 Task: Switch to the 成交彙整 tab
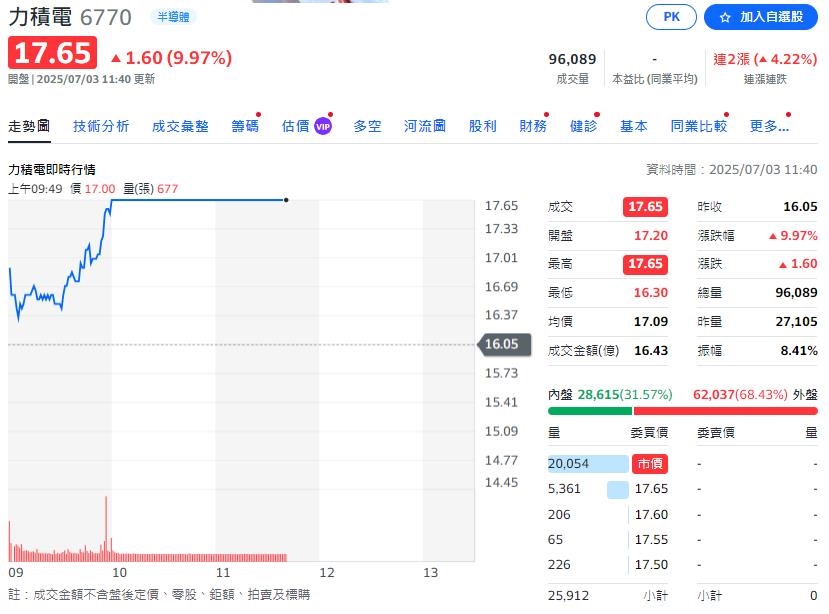[180, 126]
